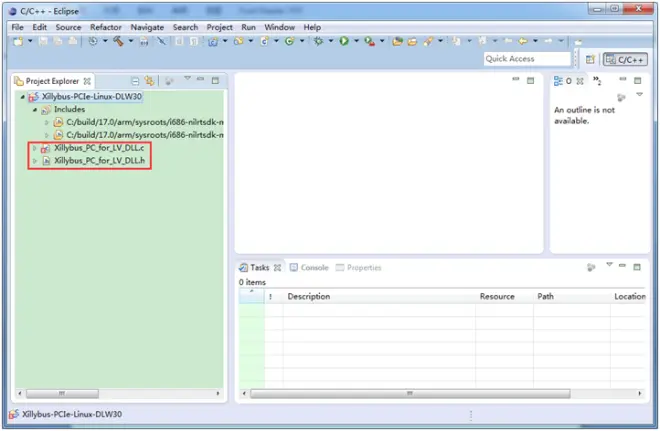660x431 pixels.
Task: Select the Project Explorer tab
Action: pos(52,81)
